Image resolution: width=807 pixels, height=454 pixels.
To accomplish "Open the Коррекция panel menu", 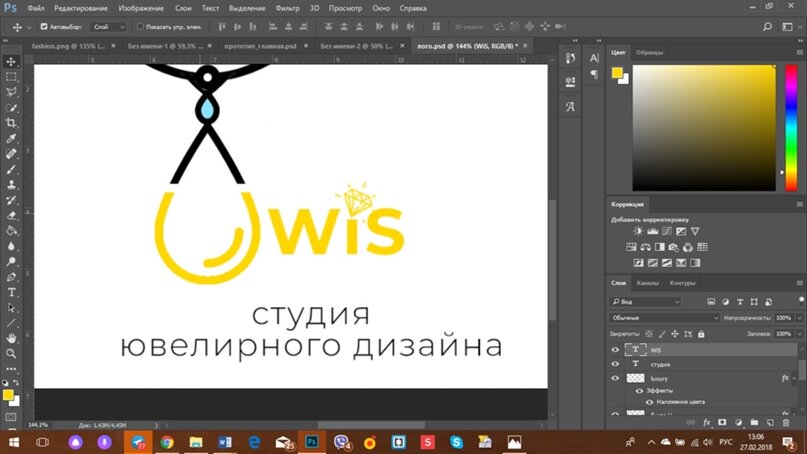I will pyautogui.click(x=799, y=204).
